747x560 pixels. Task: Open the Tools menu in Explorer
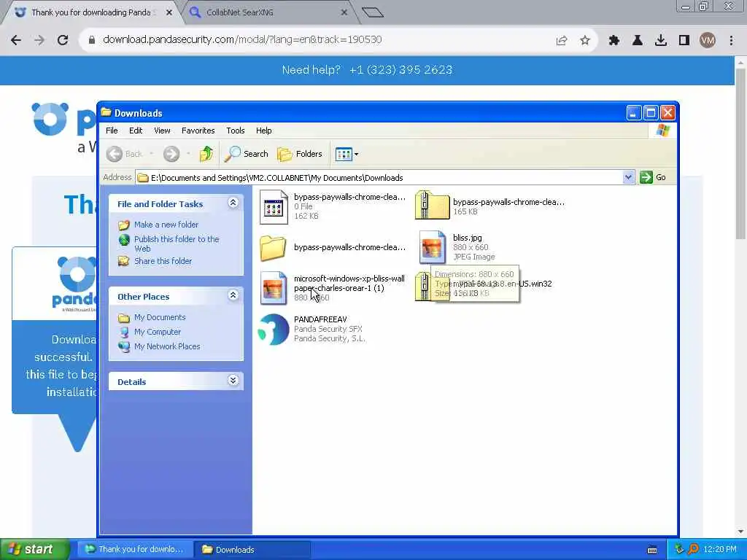(236, 131)
